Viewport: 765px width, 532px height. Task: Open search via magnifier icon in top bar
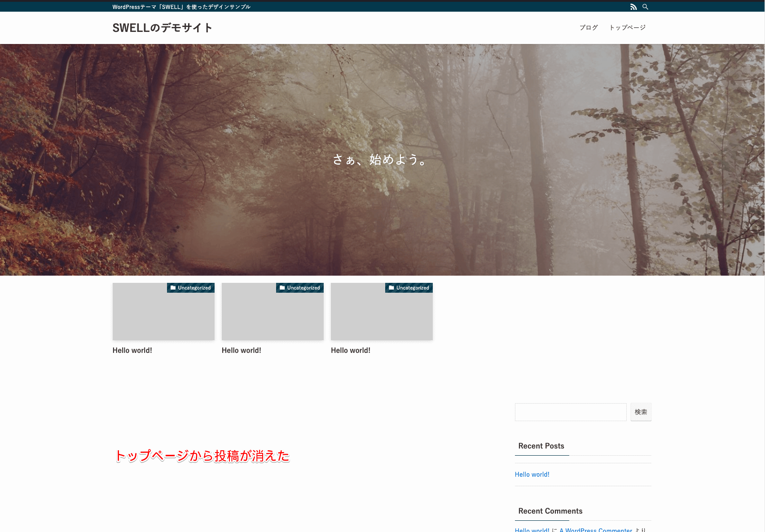point(646,7)
